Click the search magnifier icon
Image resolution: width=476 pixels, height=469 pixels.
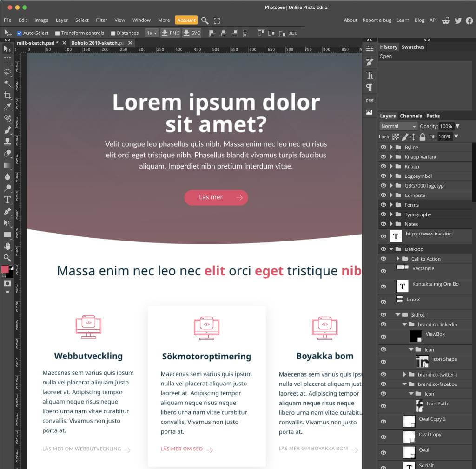(x=205, y=20)
